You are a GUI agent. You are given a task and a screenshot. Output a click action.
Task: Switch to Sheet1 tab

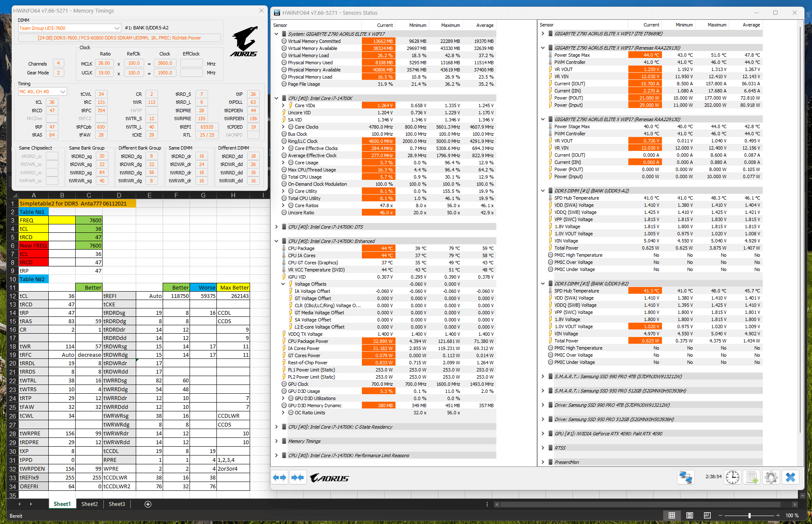(x=62, y=504)
